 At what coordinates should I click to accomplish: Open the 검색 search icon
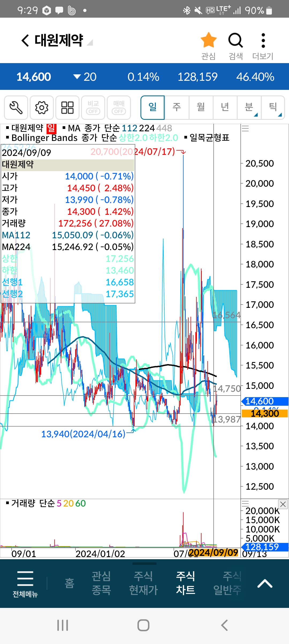coord(235,46)
